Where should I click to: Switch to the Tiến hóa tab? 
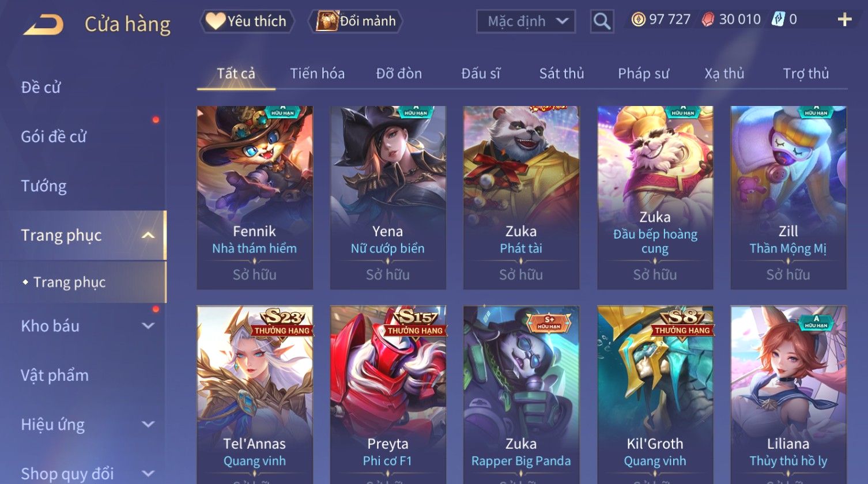click(x=317, y=74)
